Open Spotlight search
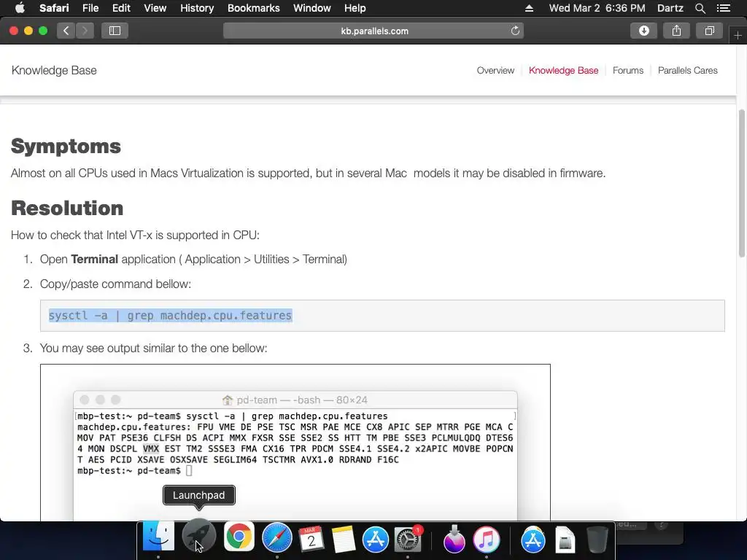This screenshot has height=560, width=747. [700, 8]
